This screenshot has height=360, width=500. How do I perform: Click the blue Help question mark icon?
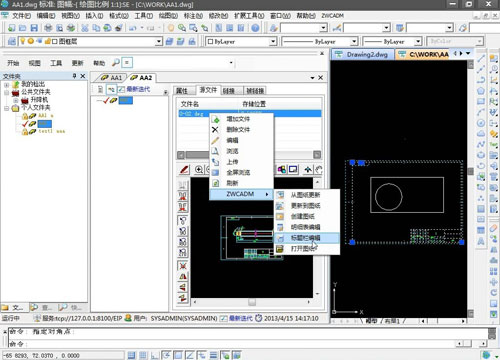pyautogui.click(x=255, y=28)
